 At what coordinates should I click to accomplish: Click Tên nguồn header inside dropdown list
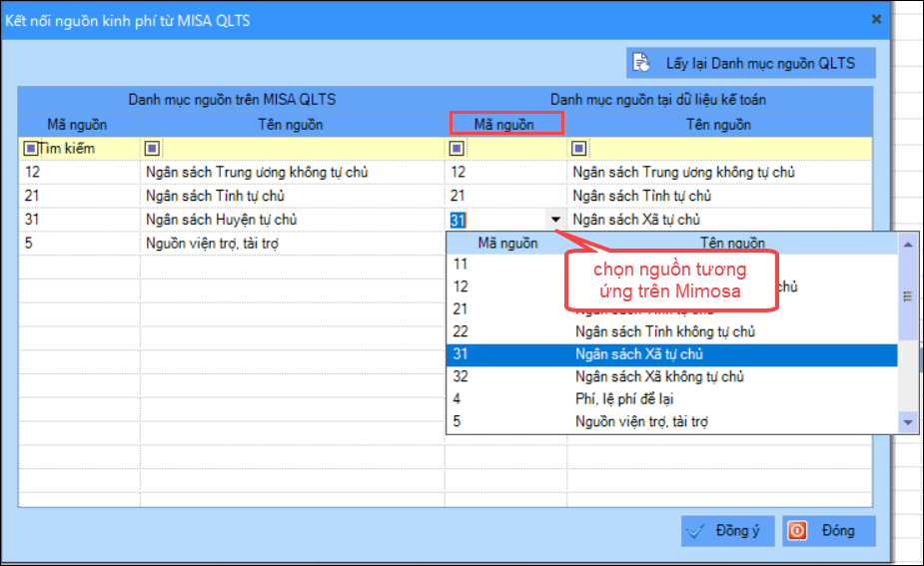coord(732,243)
